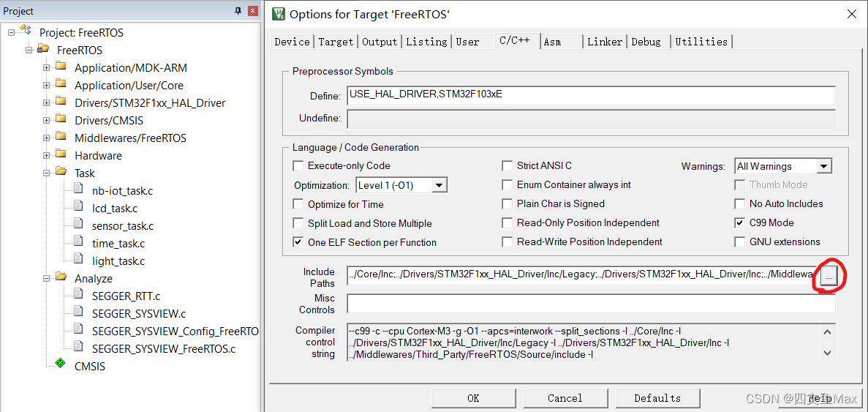Expand Drivers/STM32F1xx_HAL_Driver group
This screenshot has width=868, height=412.
coord(47,103)
